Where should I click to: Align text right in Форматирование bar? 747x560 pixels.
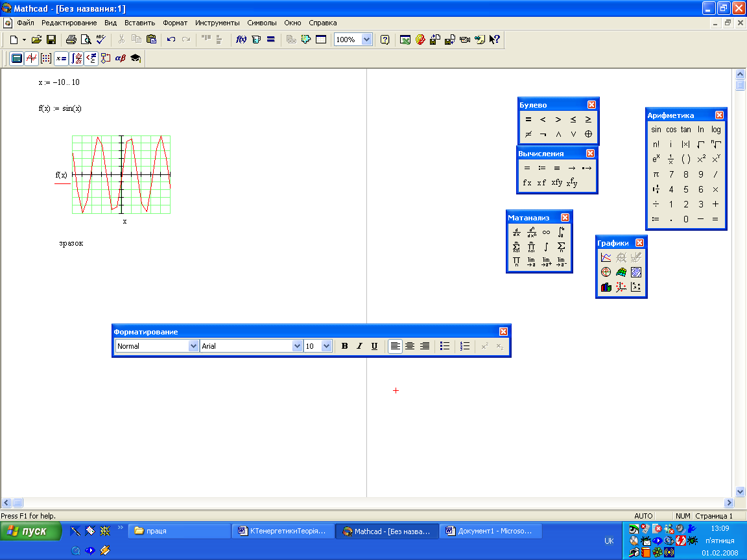click(x=425, y=346)
